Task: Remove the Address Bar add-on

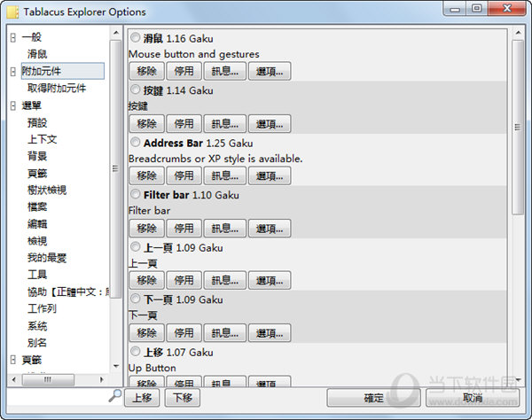Action: [x=146, y=175]
